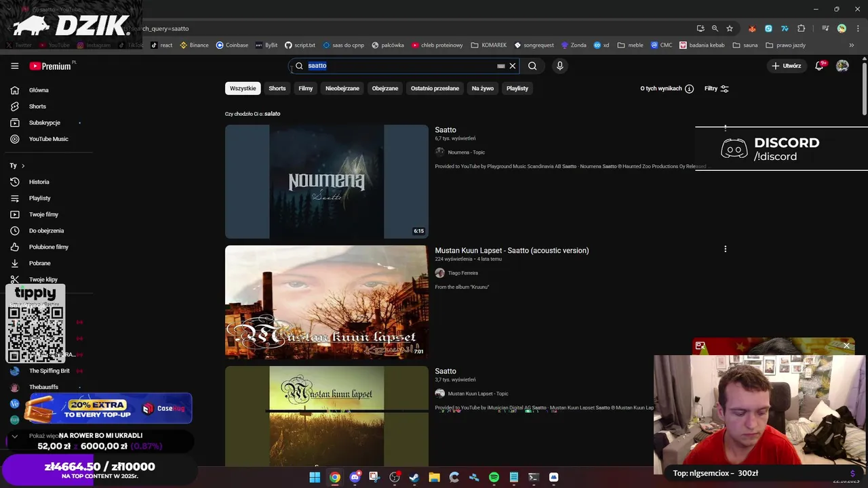Open the browser zoom magnifier icon
The height and width of the screenshot is (488, 868).
[x=715, y=28]
